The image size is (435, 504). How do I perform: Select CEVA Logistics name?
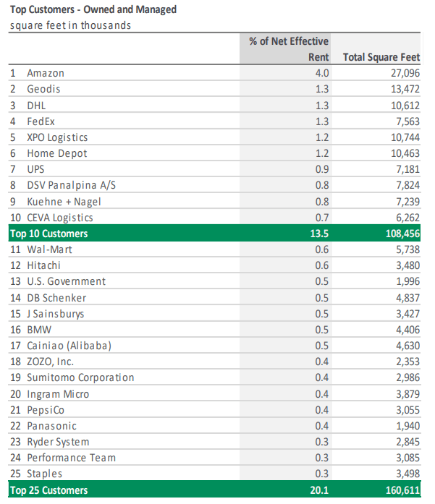pyautogui.click(x=60, y=218)
